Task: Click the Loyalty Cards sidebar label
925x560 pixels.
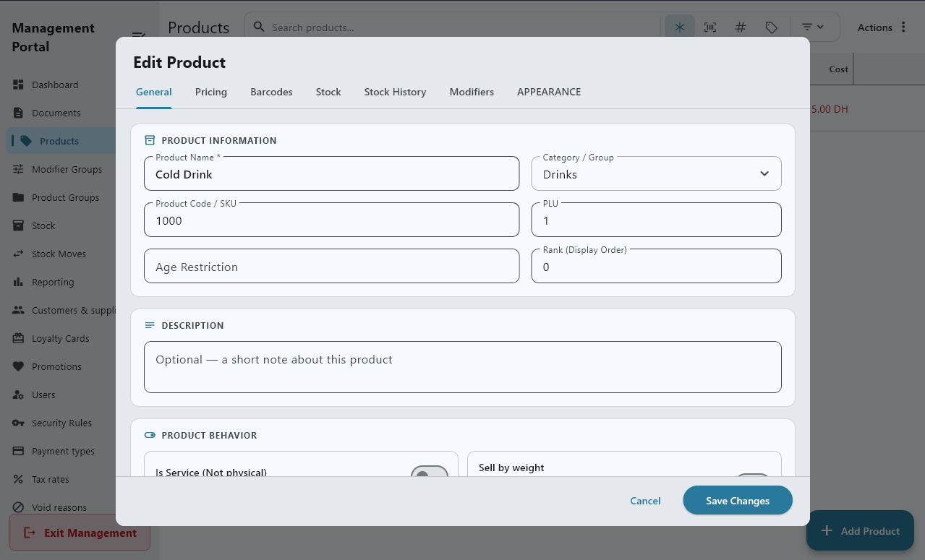Action: (61, 338)
